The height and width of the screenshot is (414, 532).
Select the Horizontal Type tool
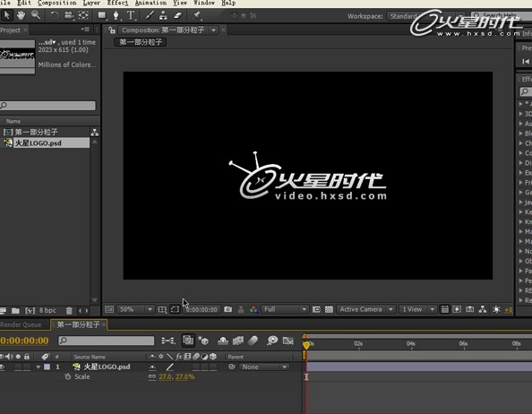coord(131,15)
